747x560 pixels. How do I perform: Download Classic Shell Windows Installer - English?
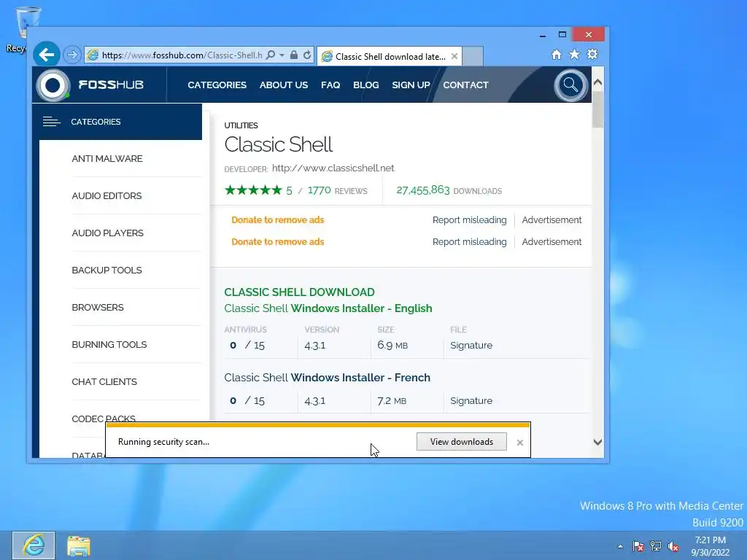pos(328,308)
